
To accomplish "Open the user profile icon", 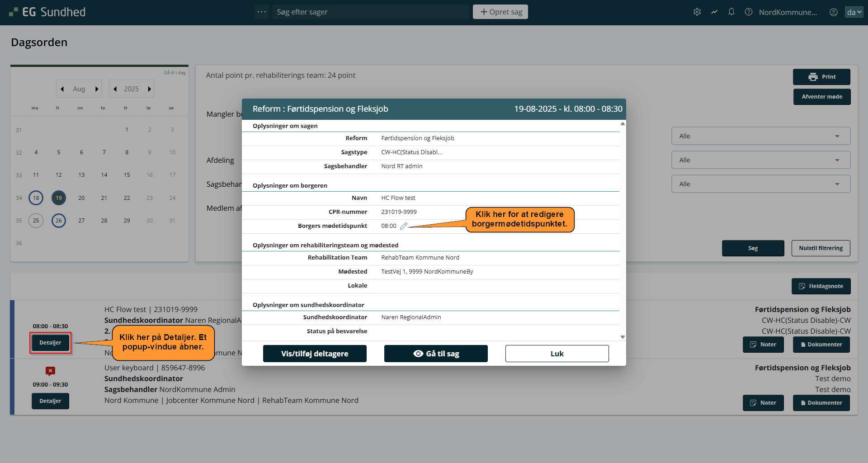I will 834,12.
